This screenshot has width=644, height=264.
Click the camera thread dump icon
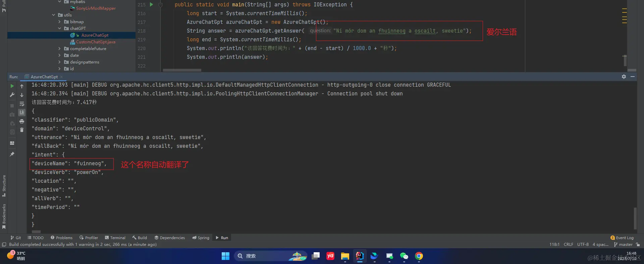click(x=12, y=115)
